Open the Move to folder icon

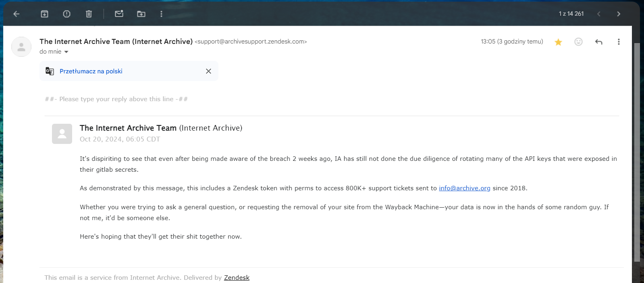[x=141, y=14]
